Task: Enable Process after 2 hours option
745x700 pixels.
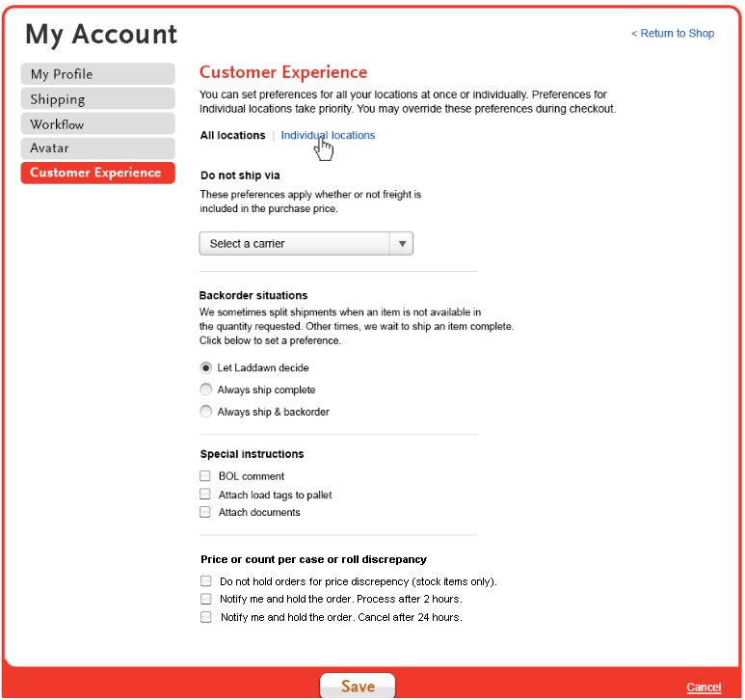Action: coord(205,599)
